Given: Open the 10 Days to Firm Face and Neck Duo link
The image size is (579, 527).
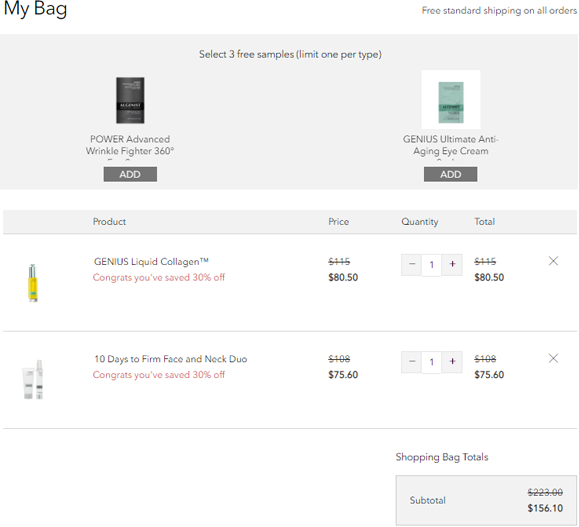Looking at the screenshot, I should (171, 359).
